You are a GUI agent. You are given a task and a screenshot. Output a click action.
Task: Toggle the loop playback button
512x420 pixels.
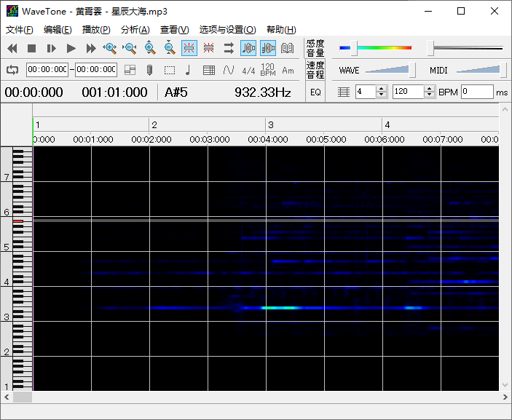(12, 70)
